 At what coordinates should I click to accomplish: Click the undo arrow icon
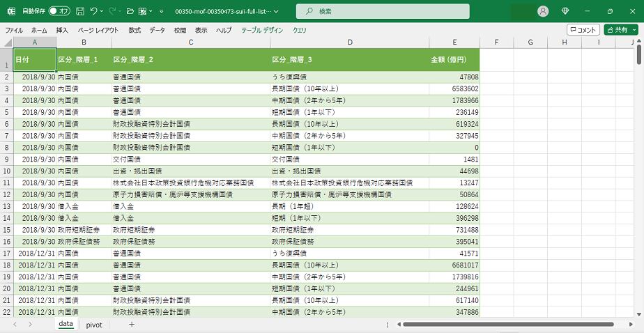pyautogui.click(x=94, y=11)
